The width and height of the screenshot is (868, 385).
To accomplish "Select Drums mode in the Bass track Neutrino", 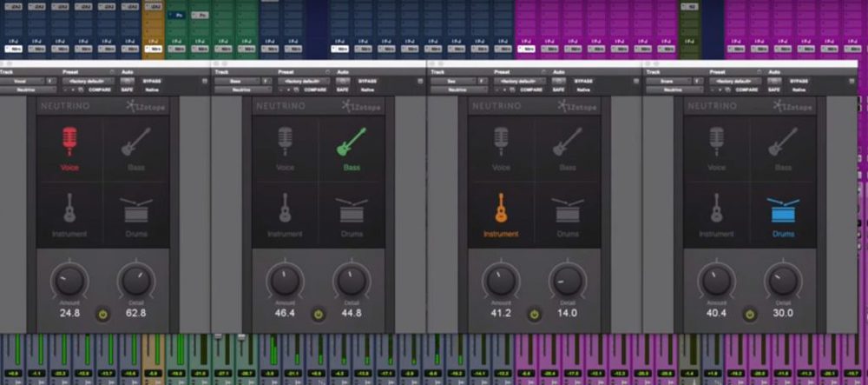I will click(x=352, y=216).
